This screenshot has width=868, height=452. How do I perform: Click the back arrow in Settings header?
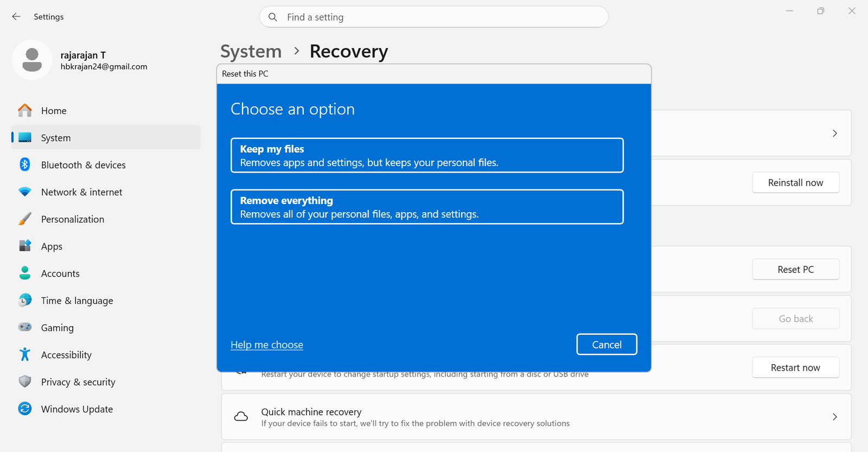point(16,17)
